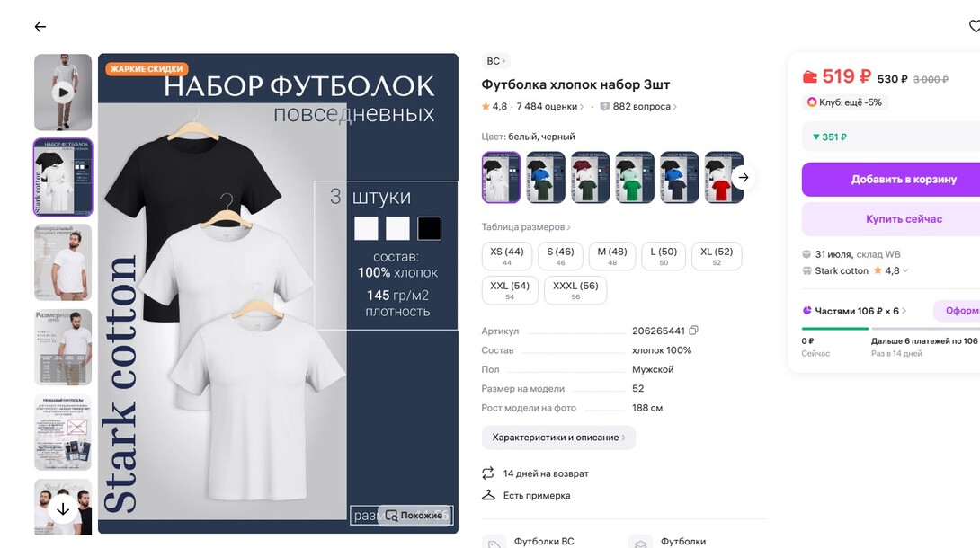980x548 pixels.
Task: Select size XS (44)
Action: point(507,256)
